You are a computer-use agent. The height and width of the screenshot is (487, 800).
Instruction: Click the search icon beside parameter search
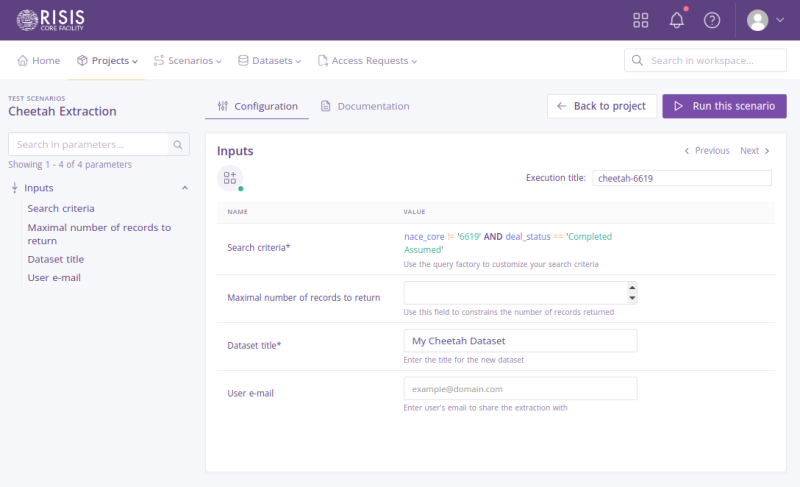(x=178, y=145)
